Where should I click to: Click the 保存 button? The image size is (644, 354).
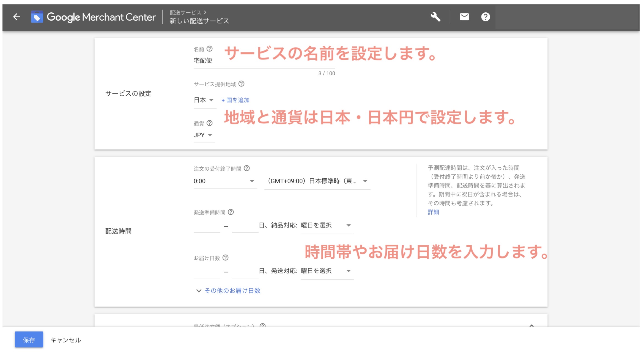click(29, 340)
